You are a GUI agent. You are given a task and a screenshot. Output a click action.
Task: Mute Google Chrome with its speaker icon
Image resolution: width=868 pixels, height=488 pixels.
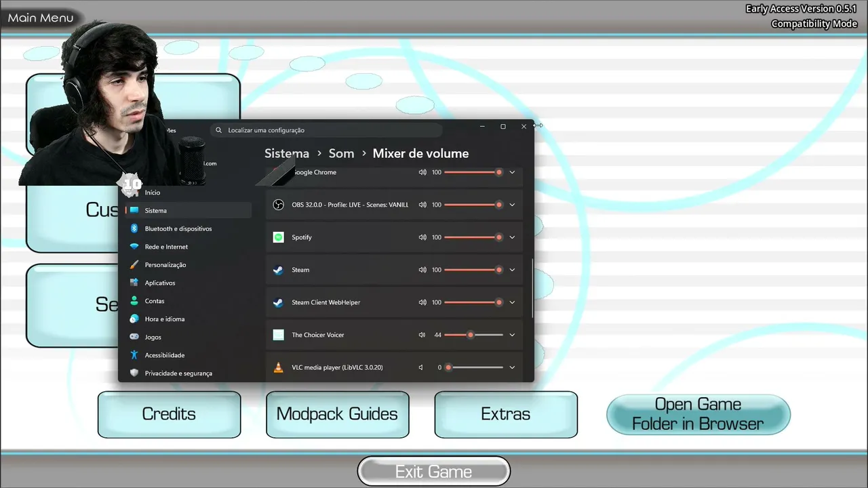click(422, 172)
